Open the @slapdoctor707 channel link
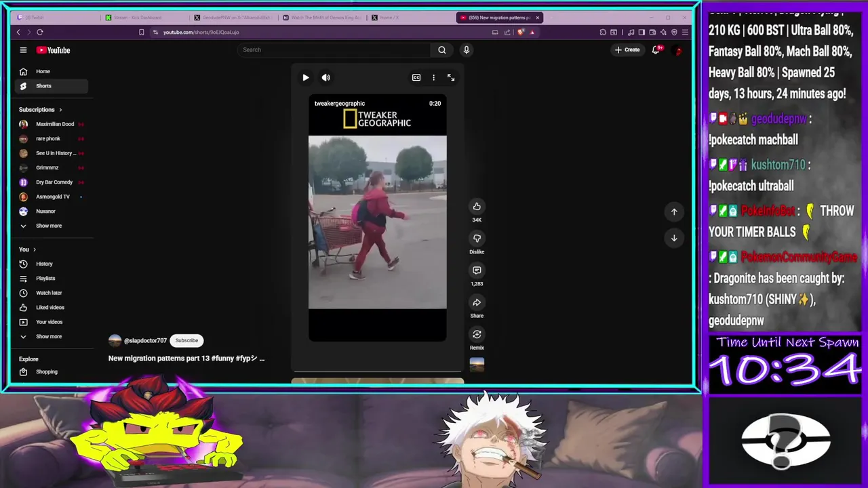The image size is (868, 488). pyautogui.click(x=145, y=340)
